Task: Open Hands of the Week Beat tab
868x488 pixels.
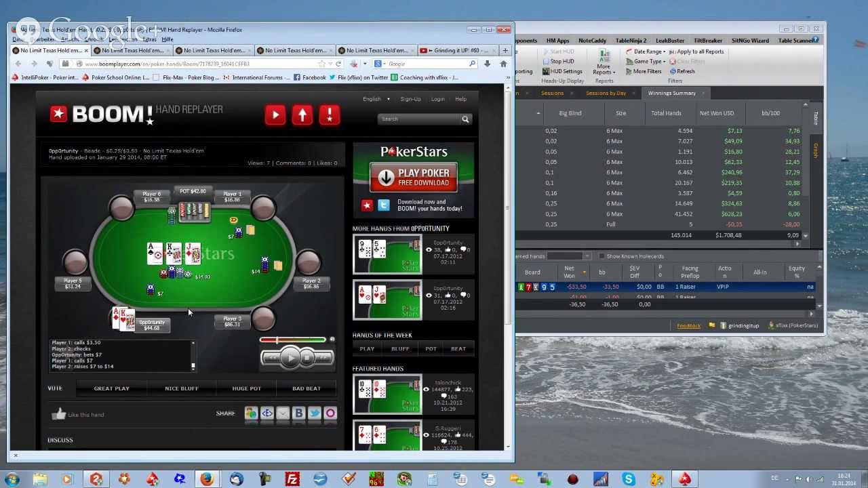Action: coord(458,348)
